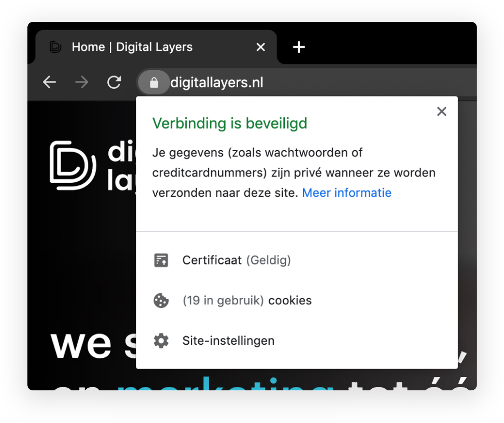The height and width of the screenshot is (423, 504).
Task: Open Site-instellingen
Action: (297, 341)
